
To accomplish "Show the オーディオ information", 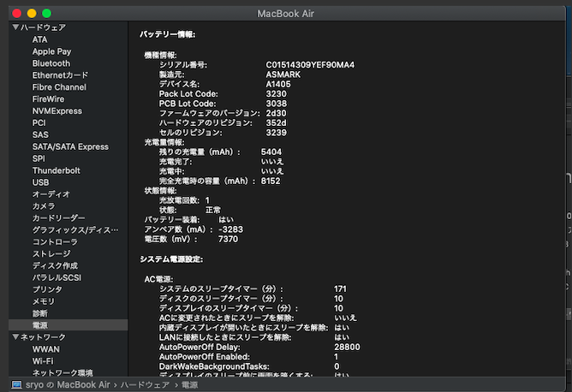I will 51,194.
